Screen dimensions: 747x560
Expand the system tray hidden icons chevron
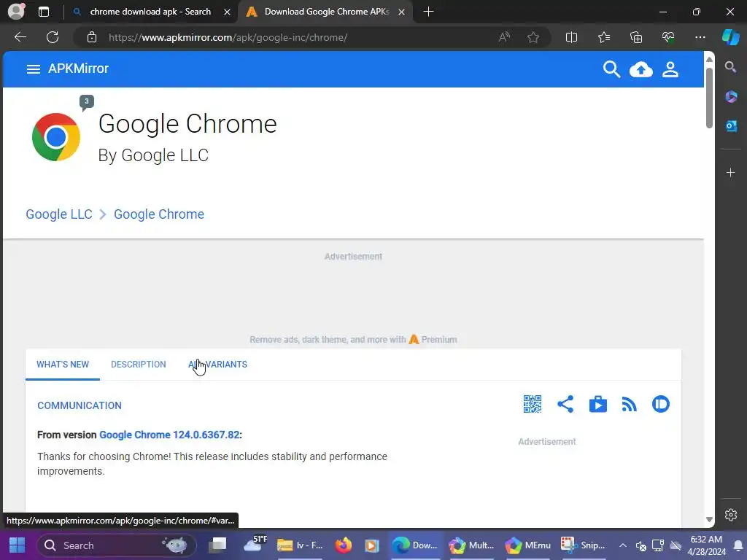tap(623, 545)
